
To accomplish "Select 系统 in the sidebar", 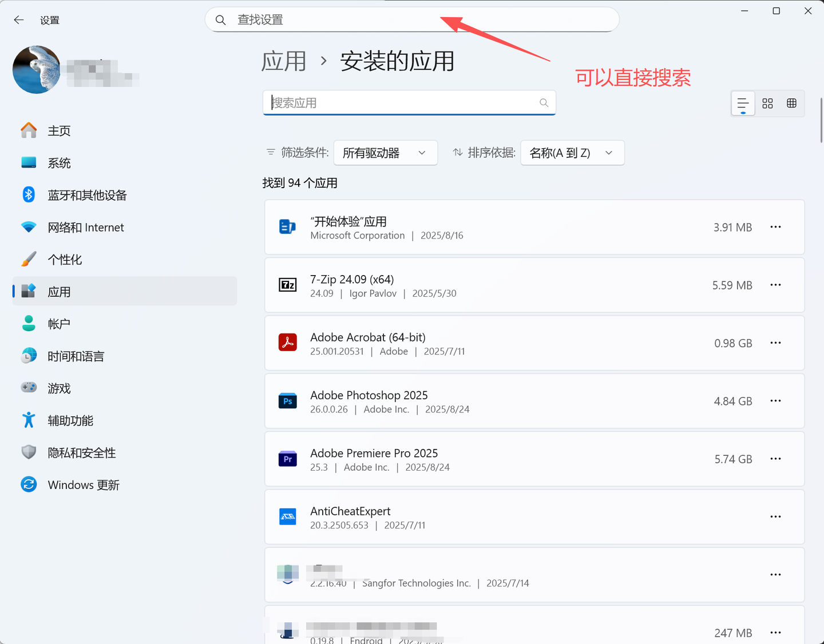I will click(59, 162).
